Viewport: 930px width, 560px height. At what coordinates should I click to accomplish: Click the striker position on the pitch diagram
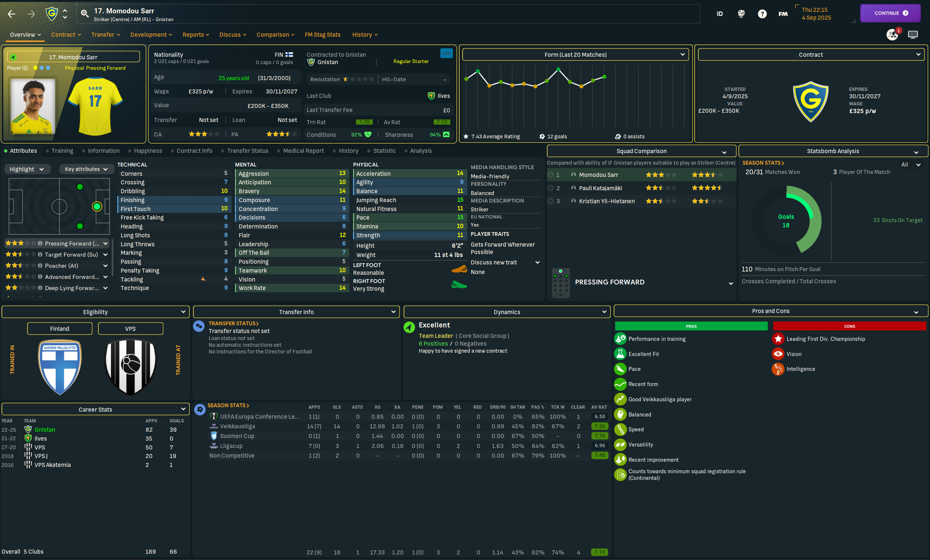point(97,206)
